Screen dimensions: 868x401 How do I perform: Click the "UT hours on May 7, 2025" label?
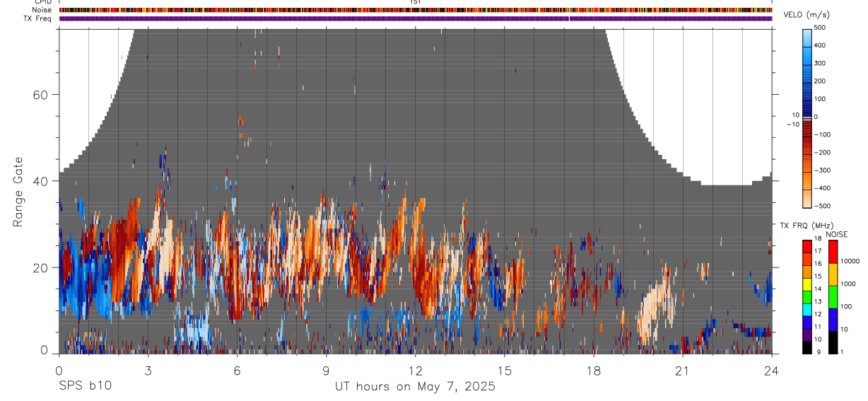click(415, 387)
